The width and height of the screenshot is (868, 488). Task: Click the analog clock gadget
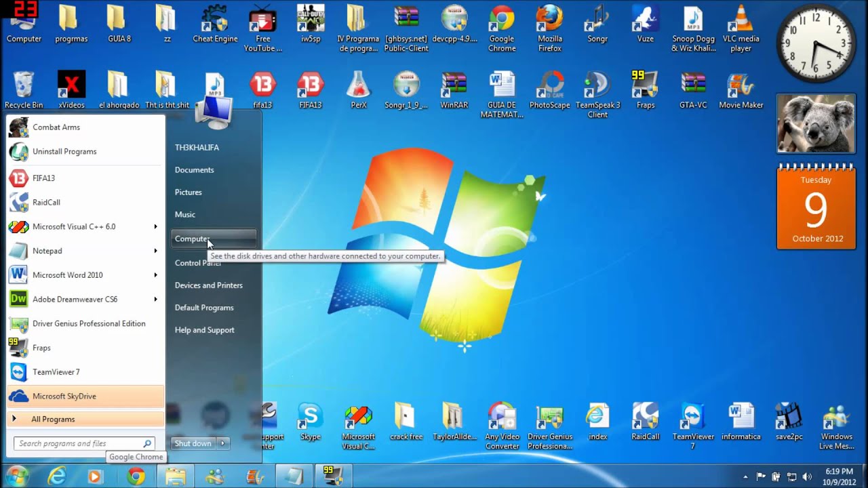click(x=816, y=43)
